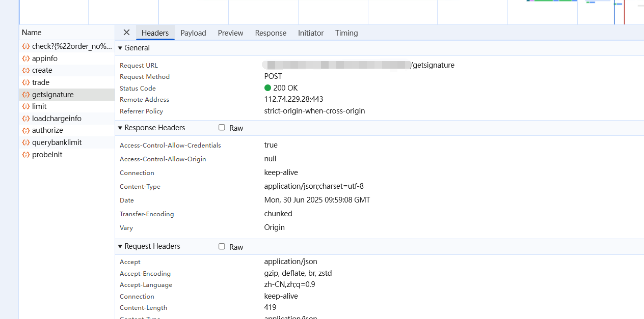This screenshot has height=319, width=644.
Task: Click JSON icon beside authorize request
Action: pos(26,130)
